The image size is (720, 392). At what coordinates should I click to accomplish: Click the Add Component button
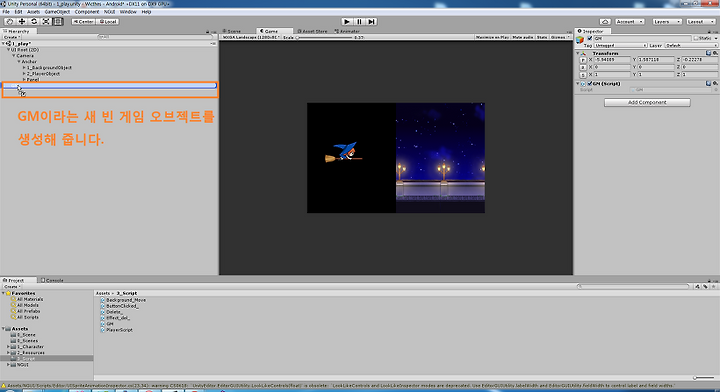pos(647,102)
